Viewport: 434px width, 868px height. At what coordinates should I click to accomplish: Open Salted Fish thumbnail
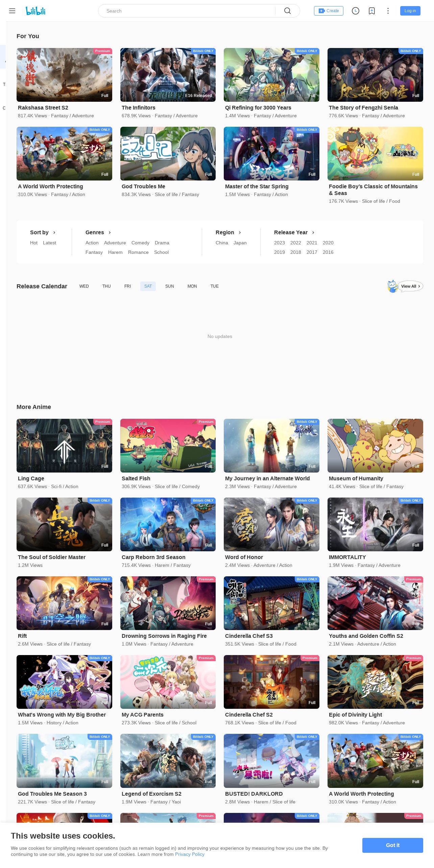pyautogui.click(x=168, y=445)
